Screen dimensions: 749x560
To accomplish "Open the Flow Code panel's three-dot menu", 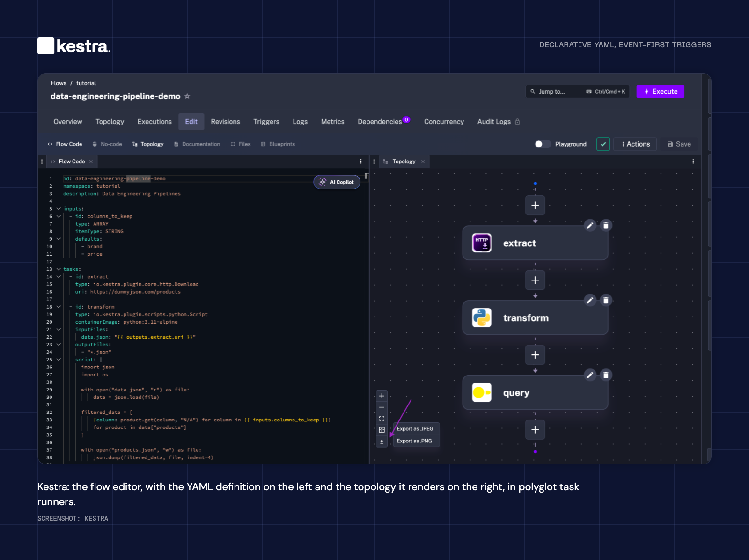I will [361, 162].
